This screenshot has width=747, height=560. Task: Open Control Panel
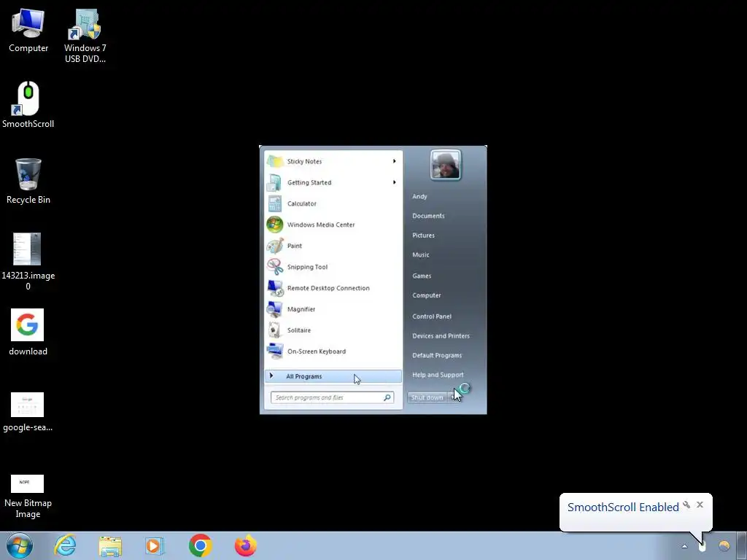pos(432,316)
